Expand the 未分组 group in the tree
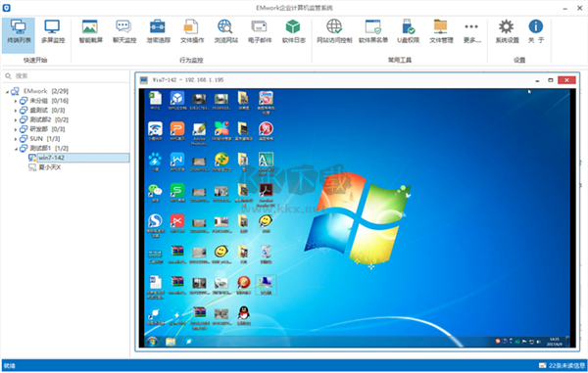The width and height of the screenshot is (588, 373). (x=16, y=101)
